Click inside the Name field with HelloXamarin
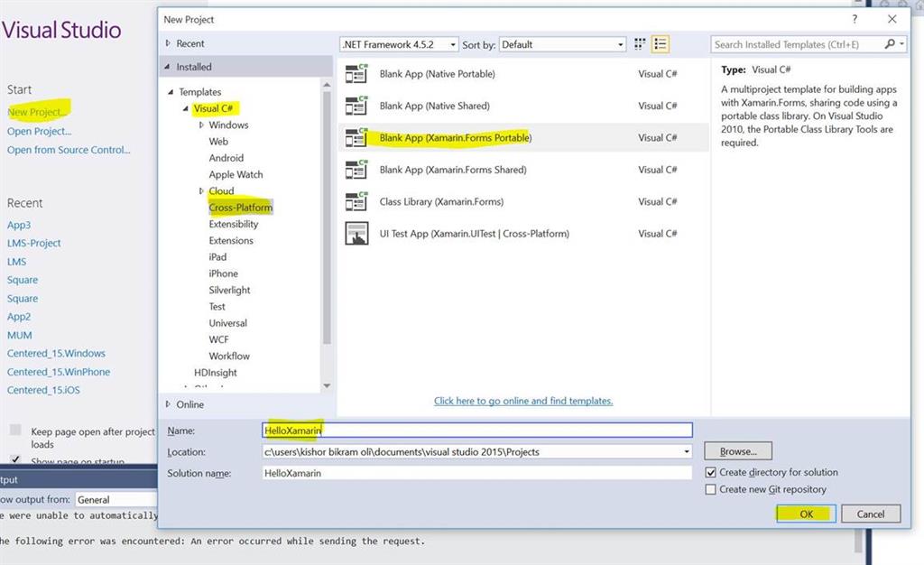 tap(406, 430)
